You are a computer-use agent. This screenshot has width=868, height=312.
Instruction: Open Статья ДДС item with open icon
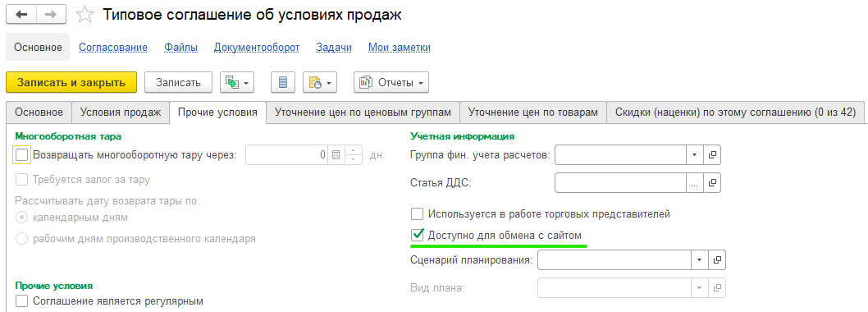point(712,182)
